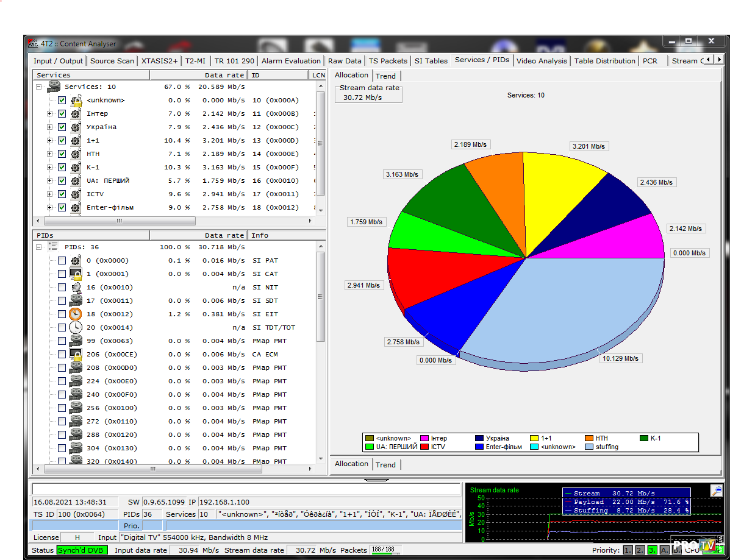Expand the 1+1 service node
Screen dimensions: 730x560
49,141
